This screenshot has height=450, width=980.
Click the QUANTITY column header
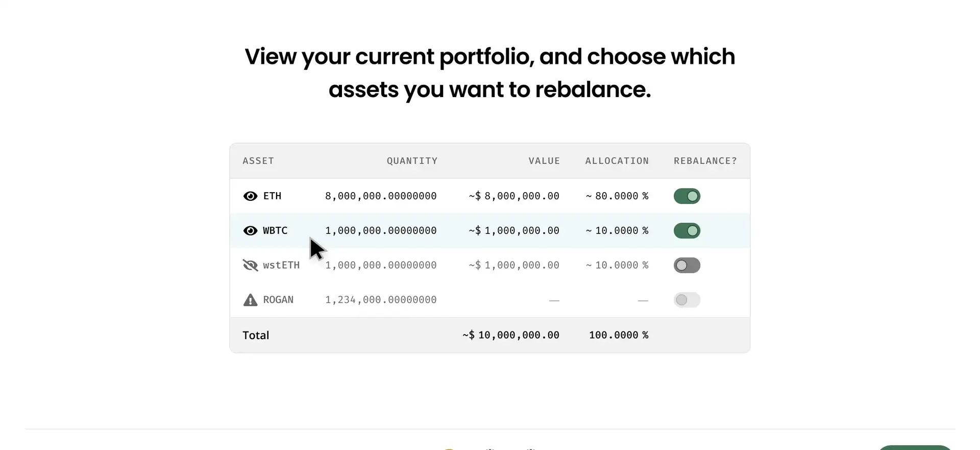(412, 161)
